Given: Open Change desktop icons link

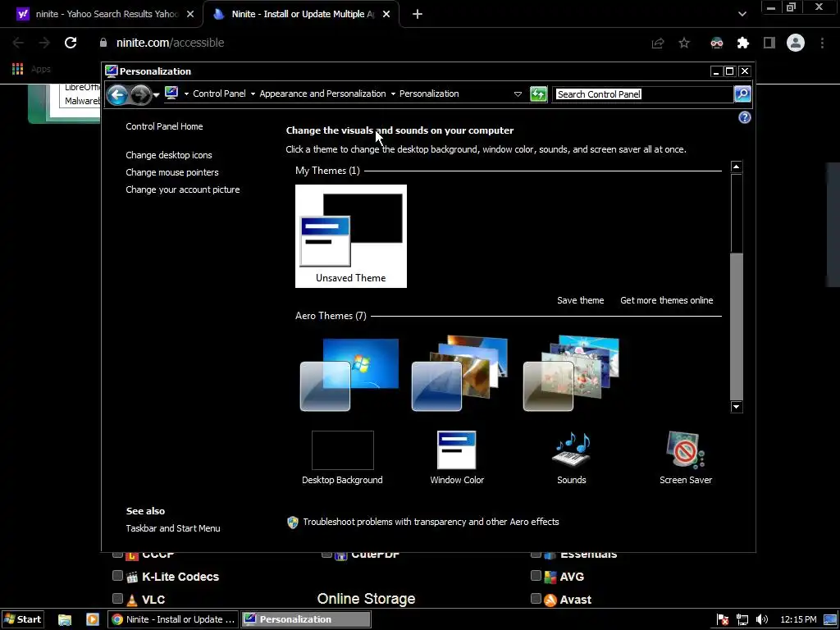Looking at the screenshot, I should (x=169, y=155).
